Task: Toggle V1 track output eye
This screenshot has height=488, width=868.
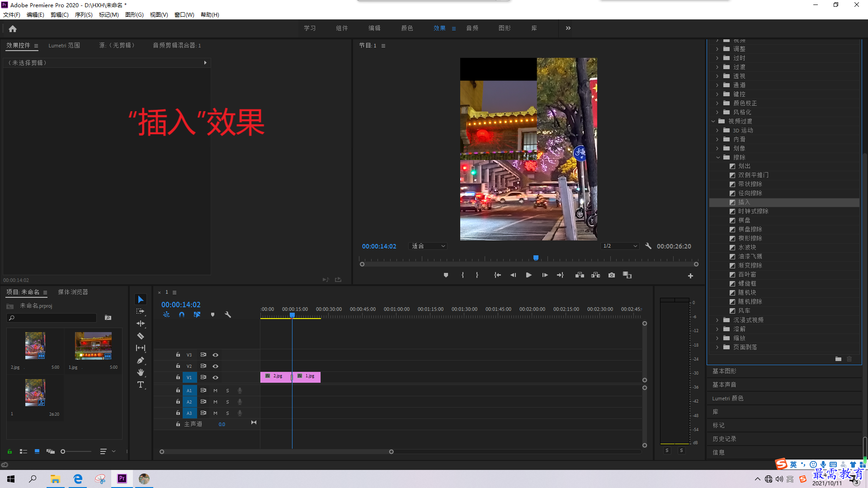Action: 216,377
